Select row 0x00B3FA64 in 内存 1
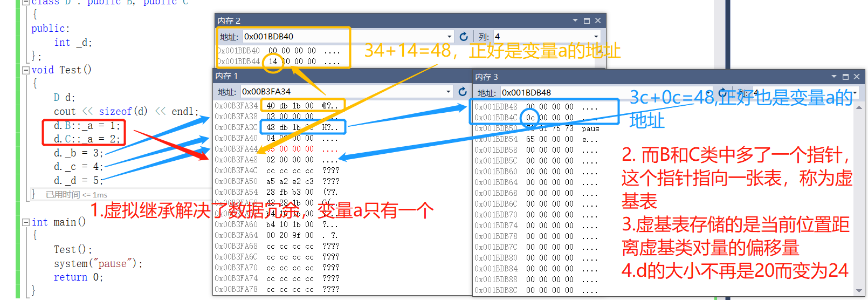The height and width of the screenshot is (300, 868). pyautogui.click(x=277, y=235)
